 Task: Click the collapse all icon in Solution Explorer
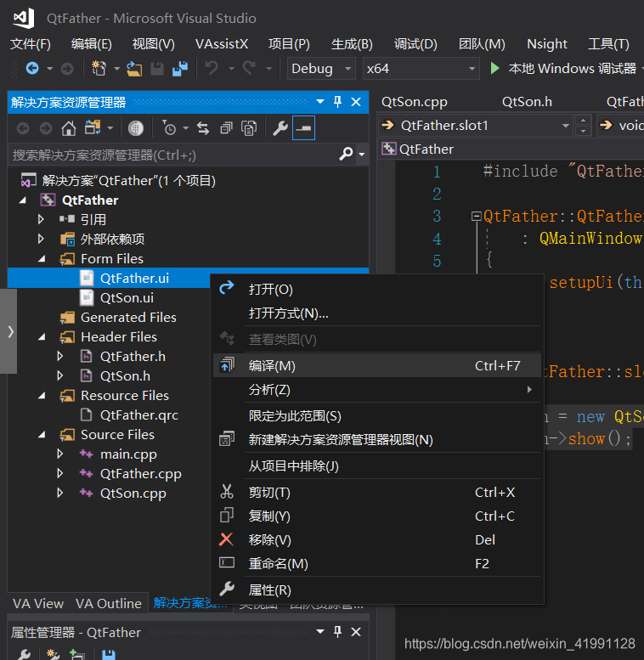(227, 128)
